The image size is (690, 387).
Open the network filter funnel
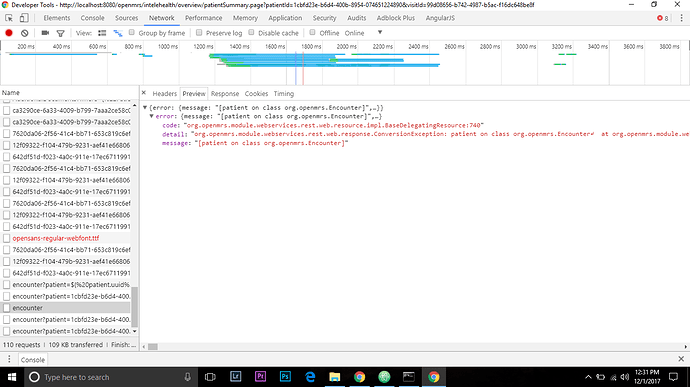[61, 33]
